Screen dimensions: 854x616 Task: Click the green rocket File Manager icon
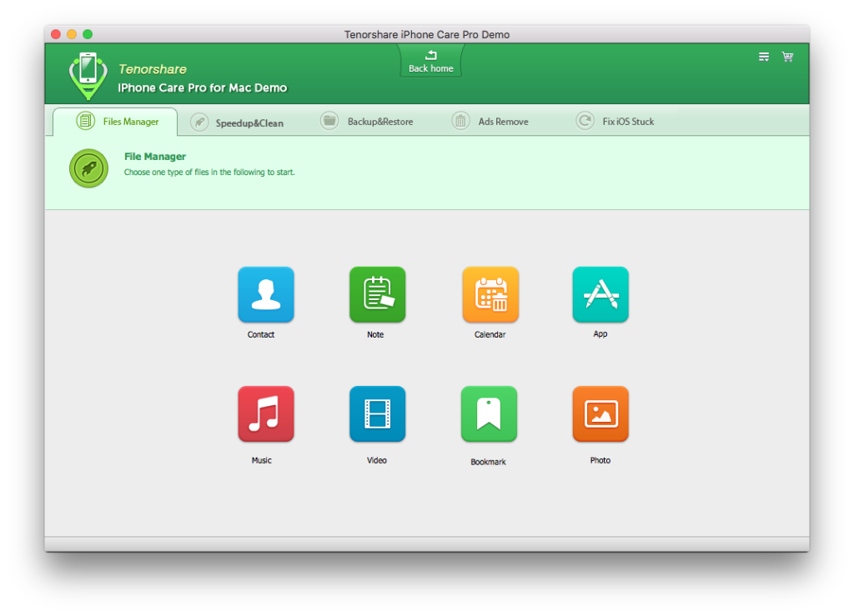coord(88,168)
